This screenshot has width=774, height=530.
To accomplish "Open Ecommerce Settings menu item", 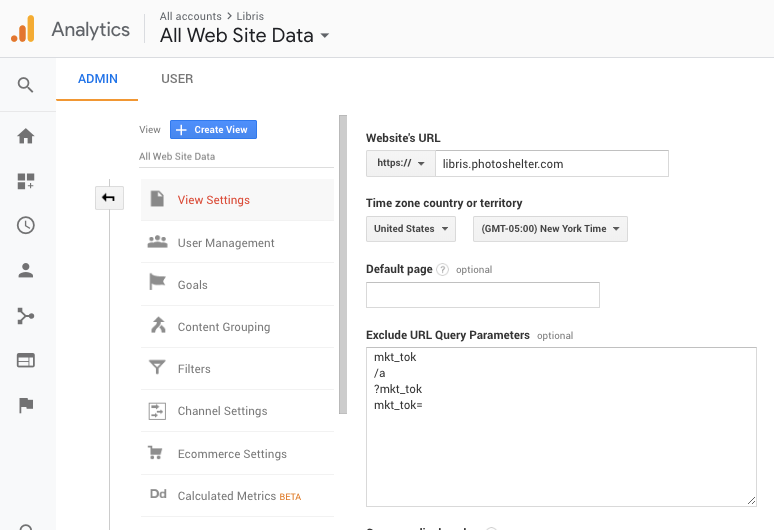I will pos(237,454).
